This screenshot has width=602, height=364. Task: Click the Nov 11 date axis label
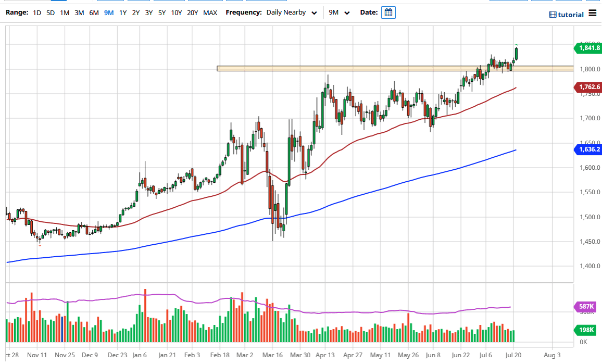pyautogui.click(x=37, y=355)
